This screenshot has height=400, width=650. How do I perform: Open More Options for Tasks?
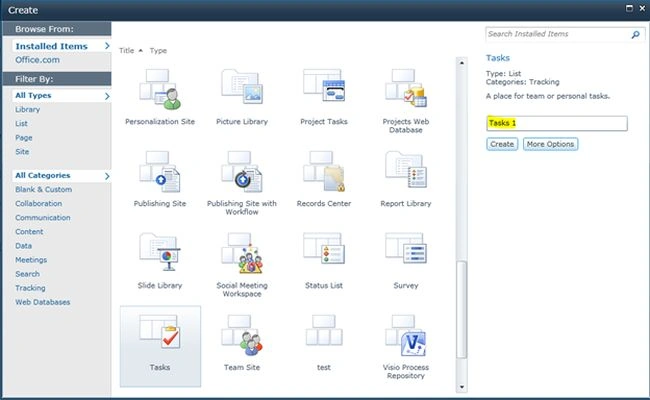551,144
